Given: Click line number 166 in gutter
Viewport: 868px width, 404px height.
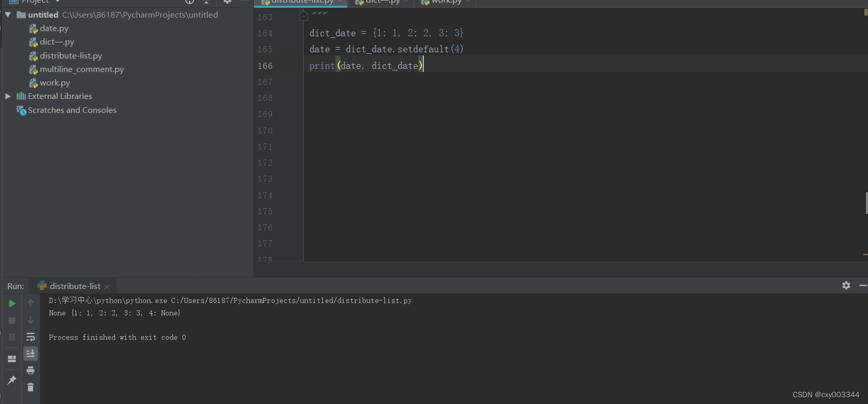Looking at the screenshot, I should pos(265,66).
